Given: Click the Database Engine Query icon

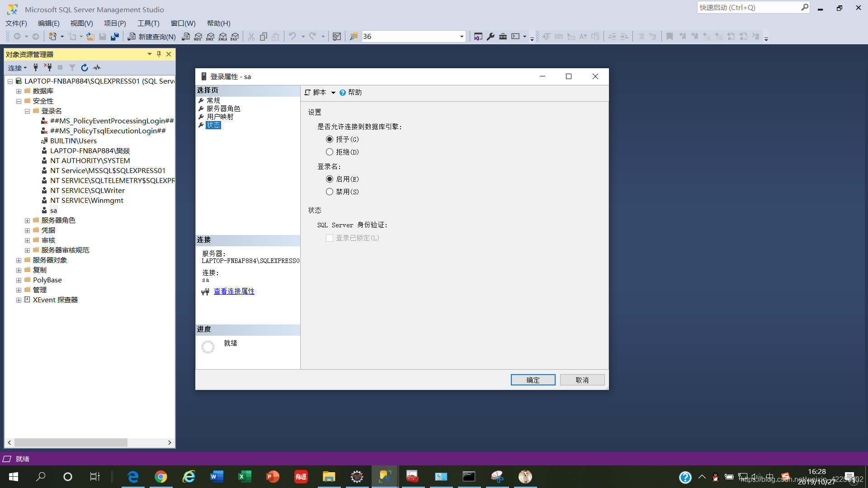Looking at the screenshot, I should point(186,37).
